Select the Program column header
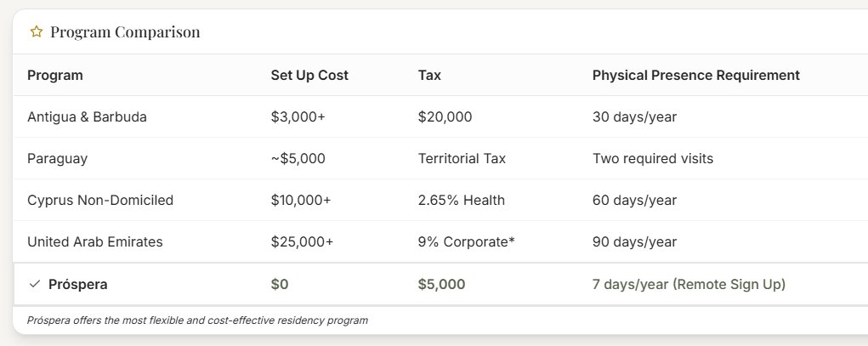Screen dimensions: 868x346 point(55,75)
